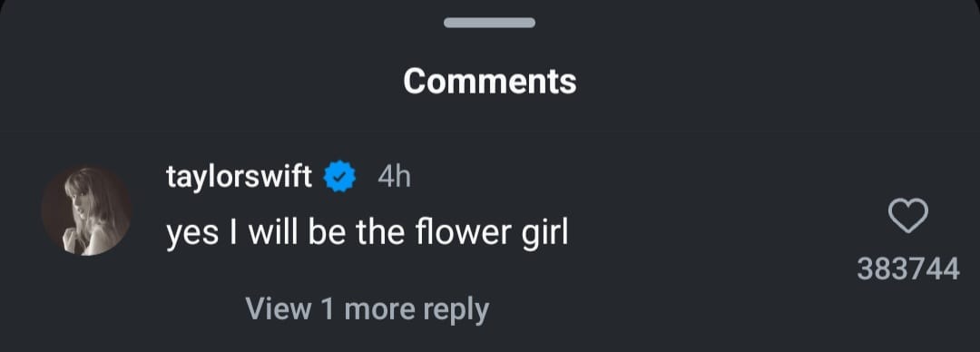Select the sheet handle bar at top

tap(489, 23)
